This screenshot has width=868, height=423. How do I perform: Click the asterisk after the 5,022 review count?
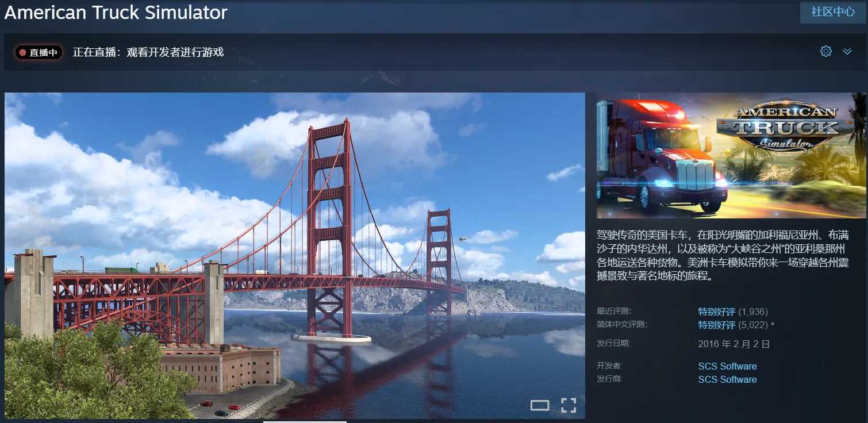(x=773, y=325)
